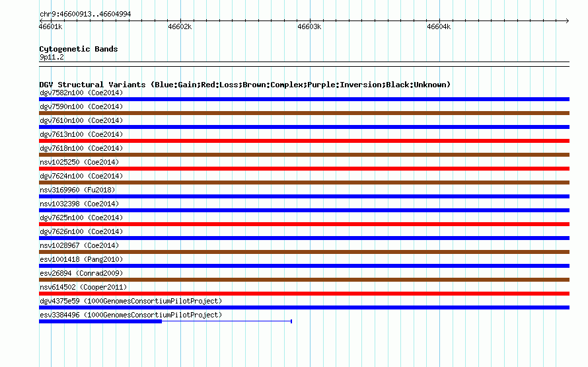Select the brown bar under dgv7618n100
Viewport: 588px width, 367px height.
(x=304, y=155)
